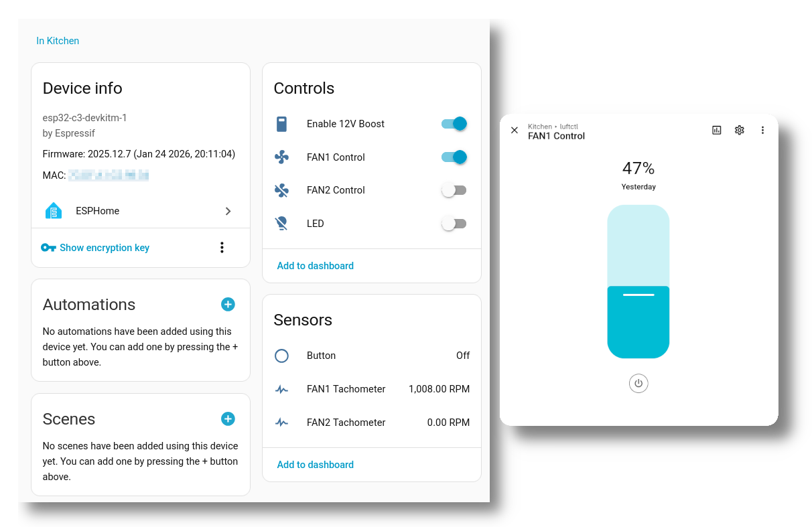The height and width of the screenshot is (527, 812).
Task: Turn off the FAN1 Control toggle
Action: pos(454,157)
